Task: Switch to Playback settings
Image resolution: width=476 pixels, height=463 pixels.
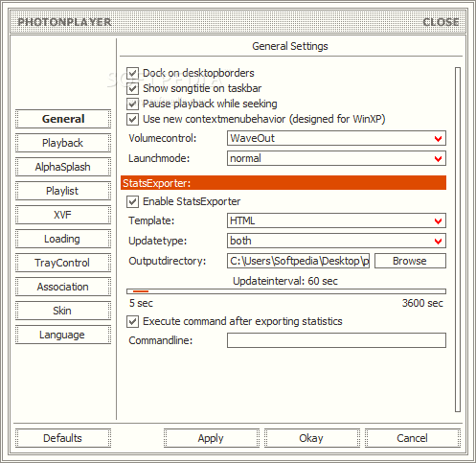Action: [63, 143]
